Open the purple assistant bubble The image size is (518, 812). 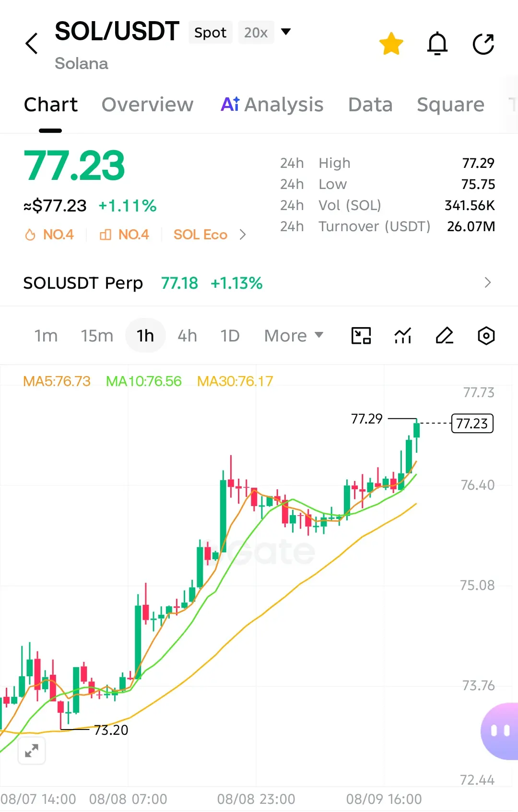(499, 731)
